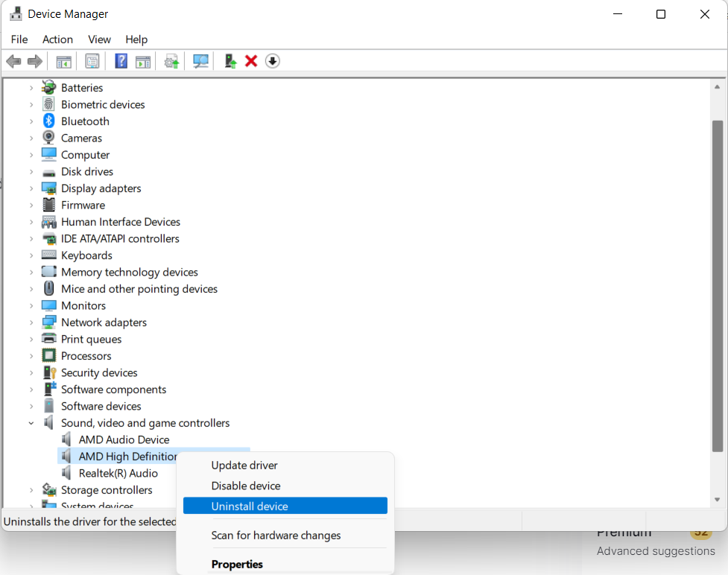Click the Batteries category icon

pyautogui.click(x=48, y=87)
